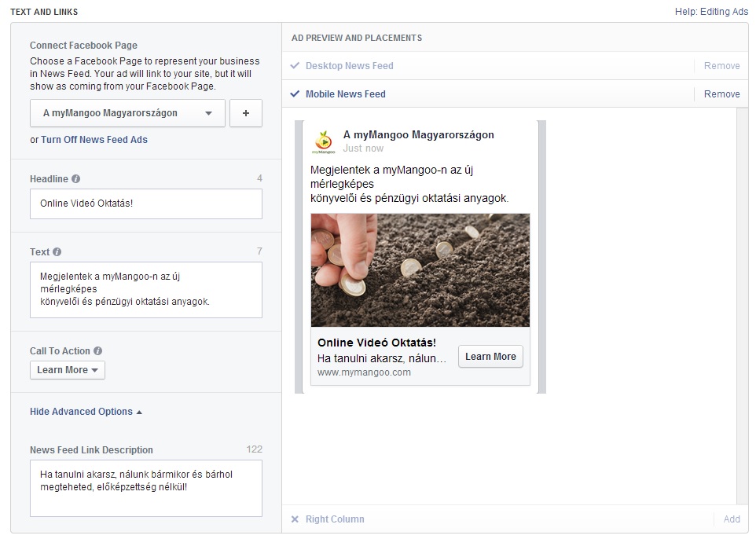Image resolution: width=756 pixels, height=539 pixels.
Task: Add the Right Column placement
Action: tap(732, 519)
